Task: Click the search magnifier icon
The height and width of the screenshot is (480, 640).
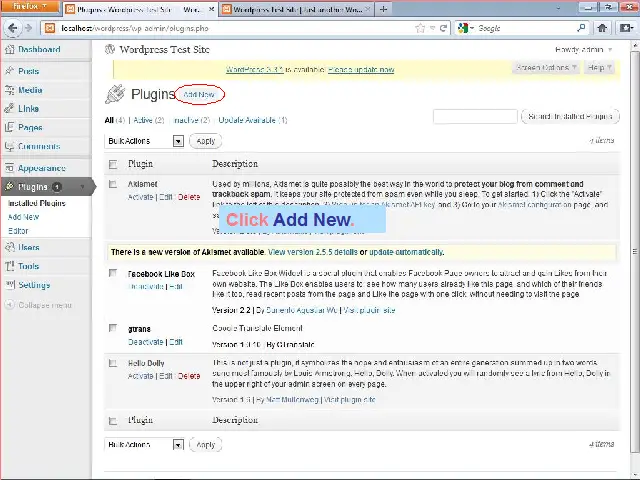Action: coord(581,28)
